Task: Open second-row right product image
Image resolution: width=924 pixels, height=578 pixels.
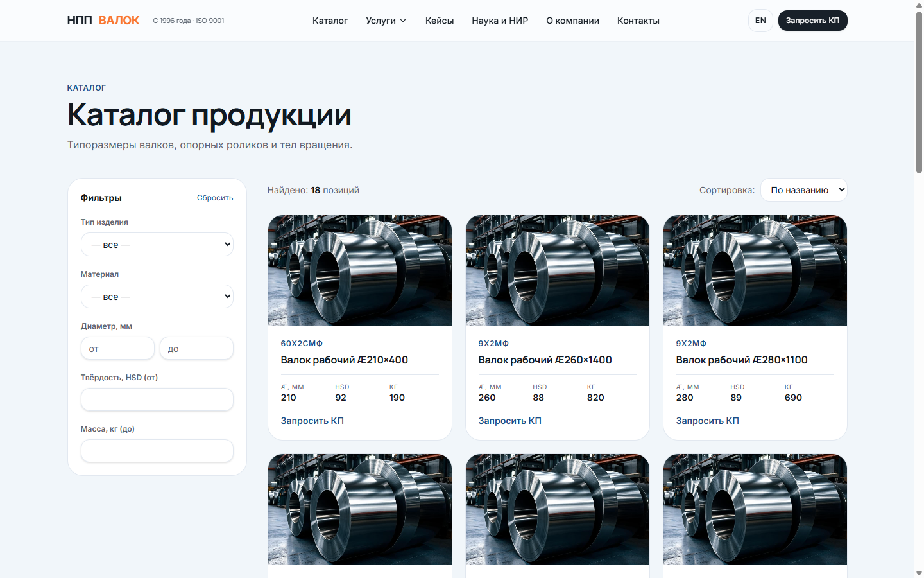Action: tap(755, 509)
